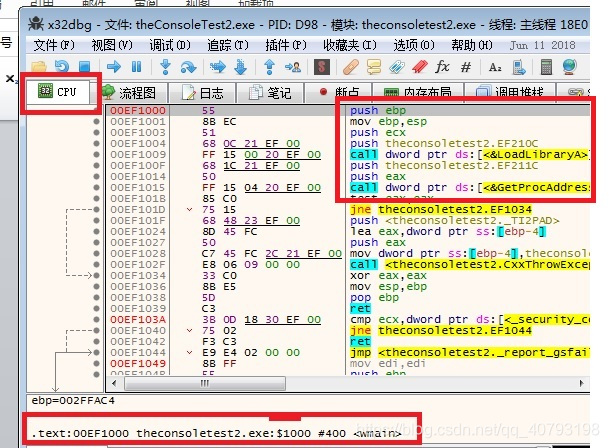Click the horizontal scrollbar left arrow
The width and height of the screenshot is (609, 448).
click(114, 383)
